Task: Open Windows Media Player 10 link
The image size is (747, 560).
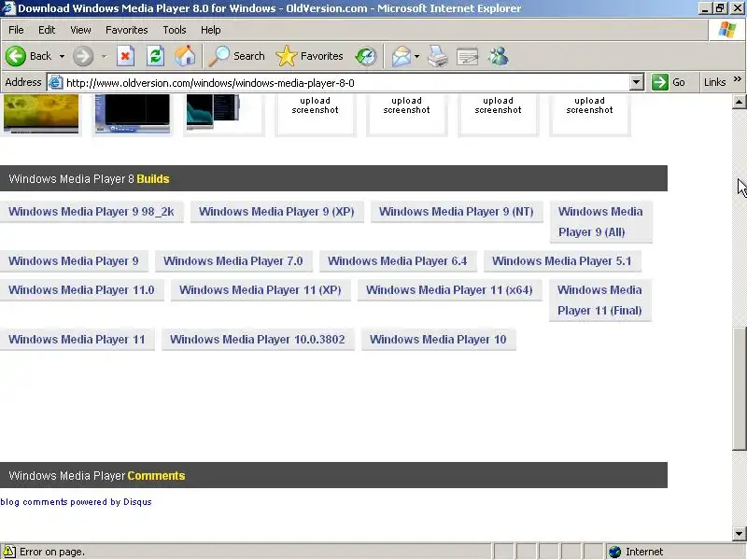Action: coord(438,340)
